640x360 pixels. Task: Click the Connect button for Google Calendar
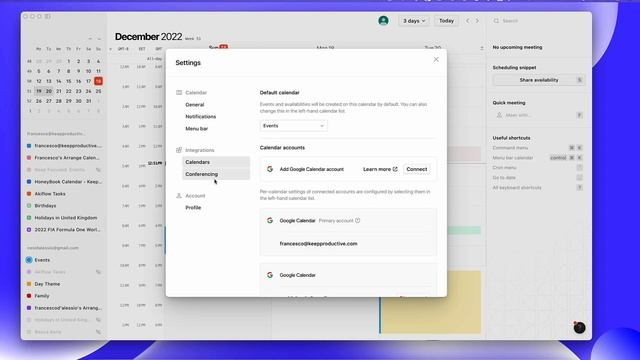[417, 169]
